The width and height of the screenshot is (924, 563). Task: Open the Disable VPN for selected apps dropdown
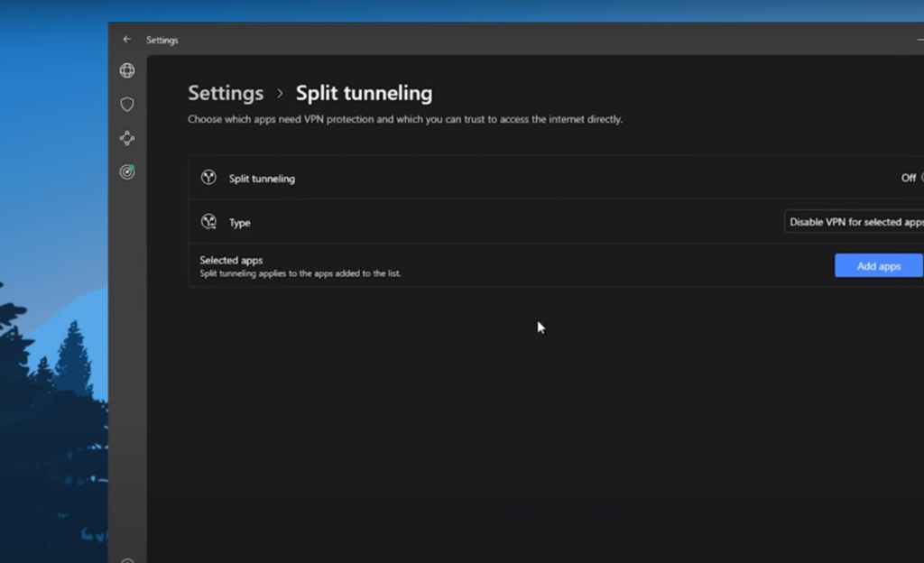click(855, 222)
